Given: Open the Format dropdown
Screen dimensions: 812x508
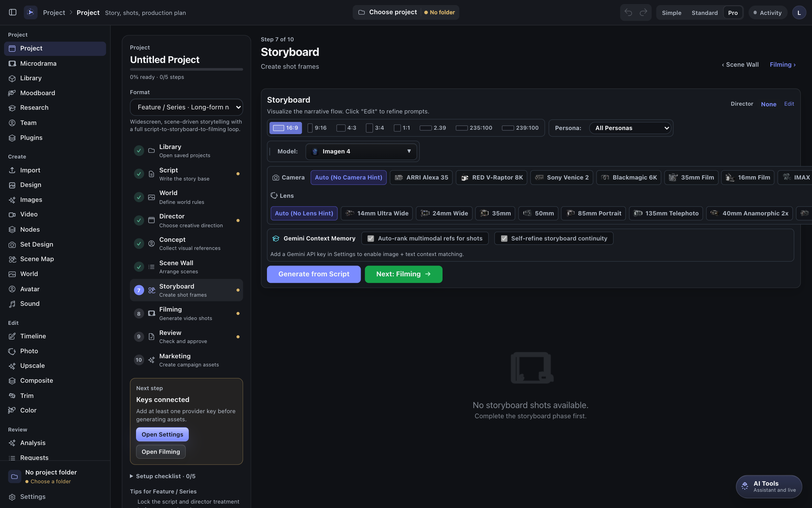Looking at the screenshot, I should [186, 107].
